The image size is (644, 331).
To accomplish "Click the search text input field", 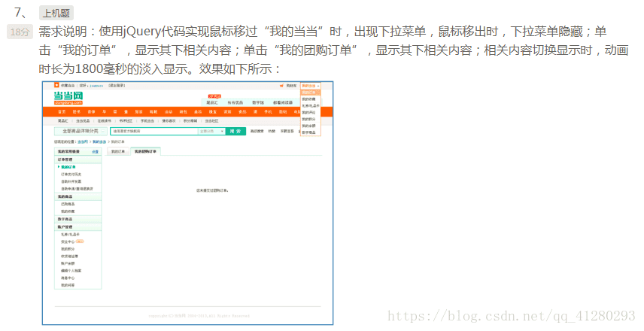I will coord(154,131).
